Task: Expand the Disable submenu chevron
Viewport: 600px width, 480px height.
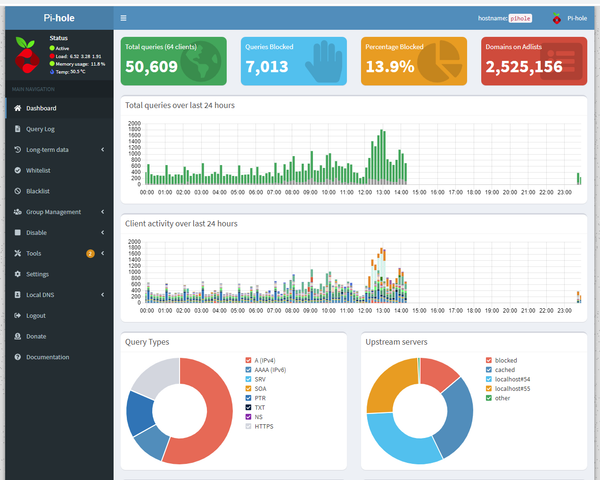Action: [103, 232]
